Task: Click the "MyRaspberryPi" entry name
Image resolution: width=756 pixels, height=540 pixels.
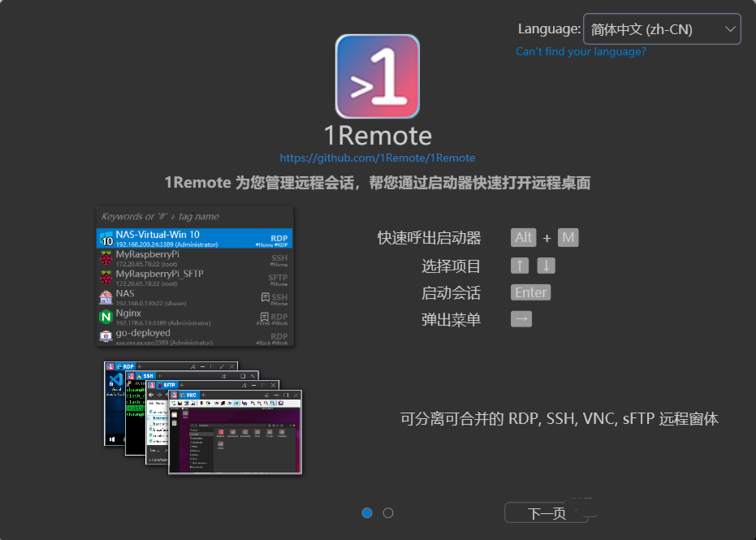Action: (148, 254)
